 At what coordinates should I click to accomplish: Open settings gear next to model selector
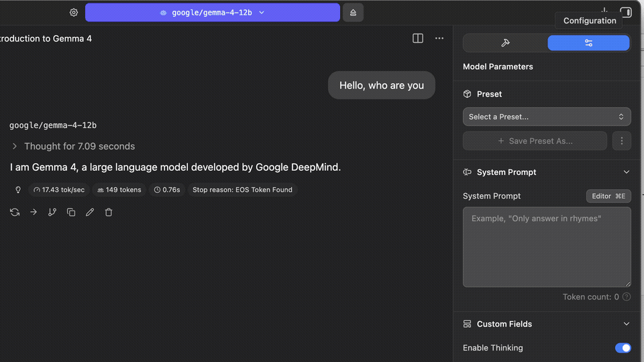[x=74, y=12]
